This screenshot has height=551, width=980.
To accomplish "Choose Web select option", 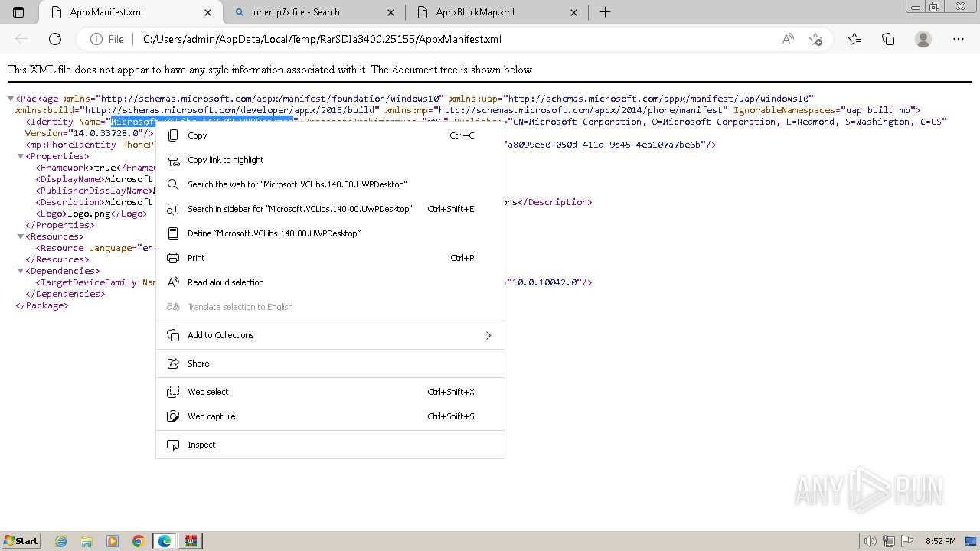I will pos(330,392).
